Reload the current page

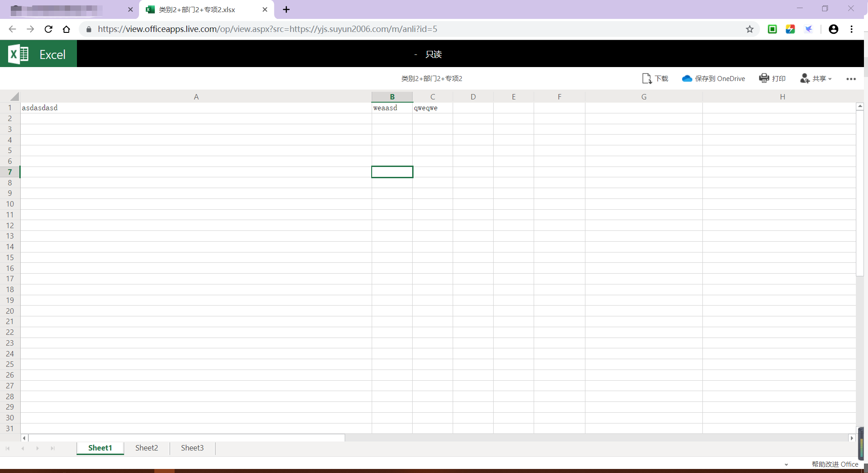coord(48,29)
